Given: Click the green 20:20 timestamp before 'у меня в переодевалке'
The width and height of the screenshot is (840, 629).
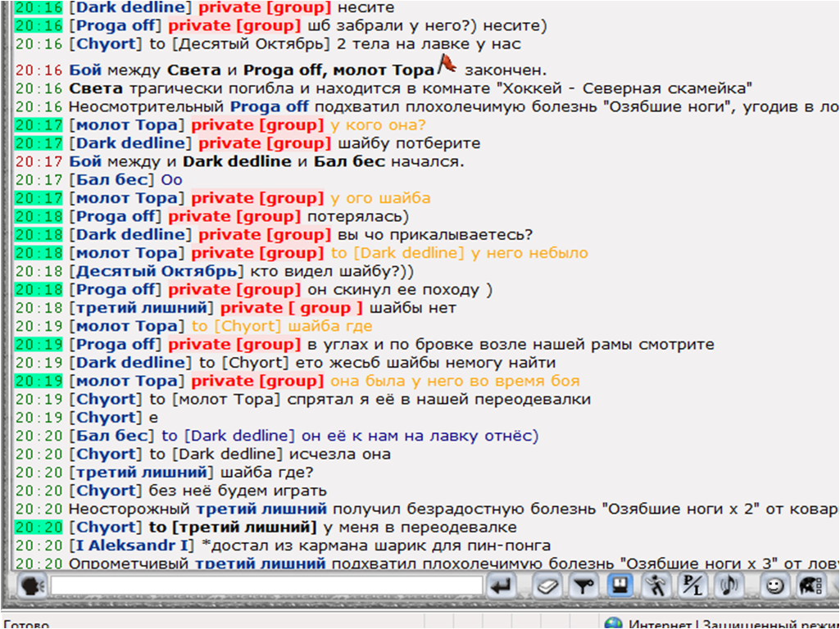Looking at the screenshot, I should click(x=39, y=527).
